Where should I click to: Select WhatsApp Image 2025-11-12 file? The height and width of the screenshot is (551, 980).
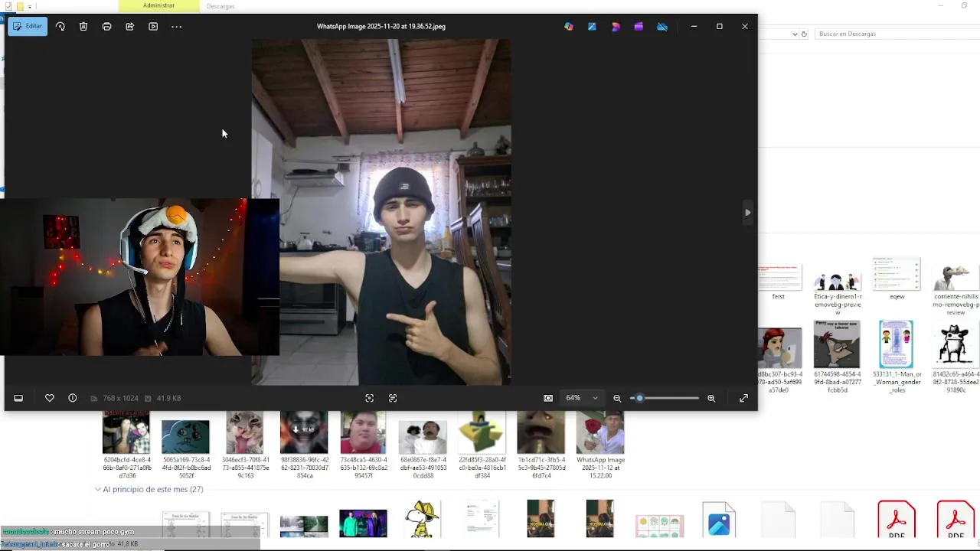(x=600, y=445)
